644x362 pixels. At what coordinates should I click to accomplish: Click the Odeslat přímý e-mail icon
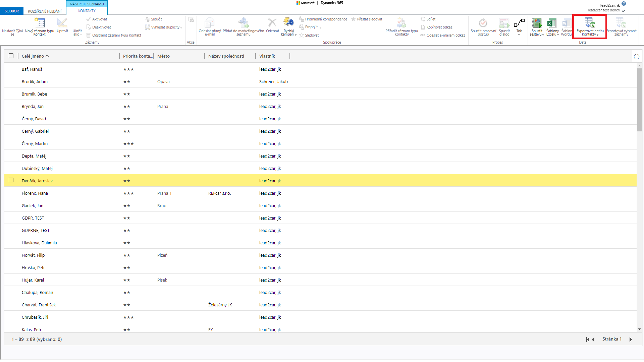click(210, 23)
